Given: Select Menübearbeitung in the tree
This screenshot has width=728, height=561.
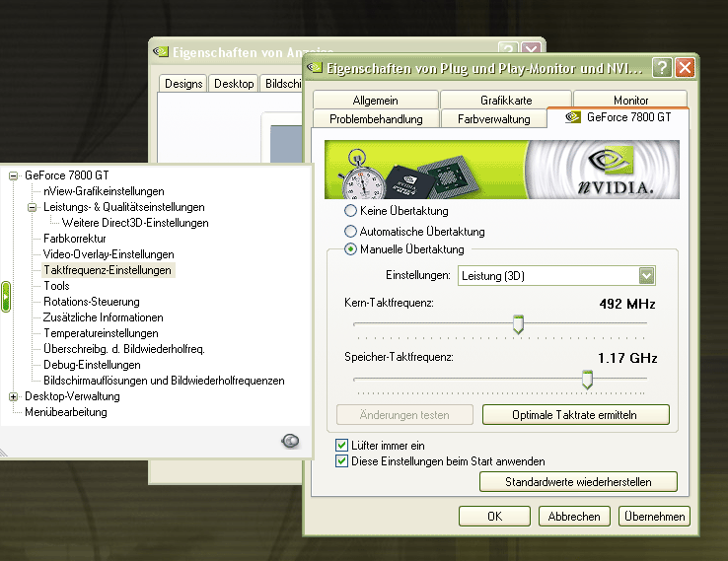Looking at the screenshot, I should pos(66,412).
